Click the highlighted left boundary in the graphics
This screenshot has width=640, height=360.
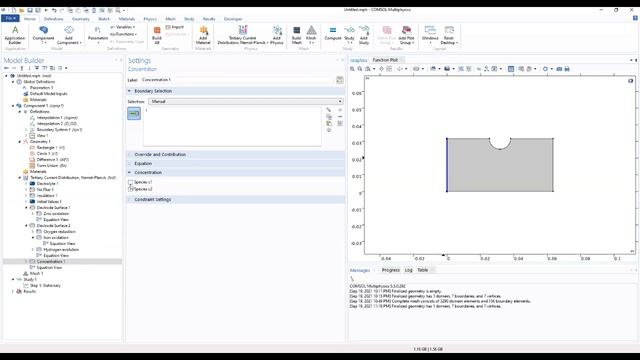coord(447,165)
